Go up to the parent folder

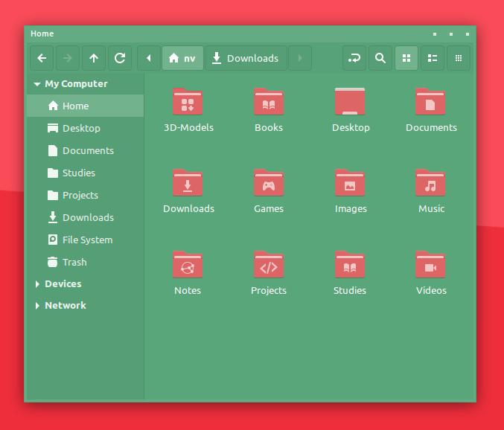pyautogui.click(x=94, y=58)
